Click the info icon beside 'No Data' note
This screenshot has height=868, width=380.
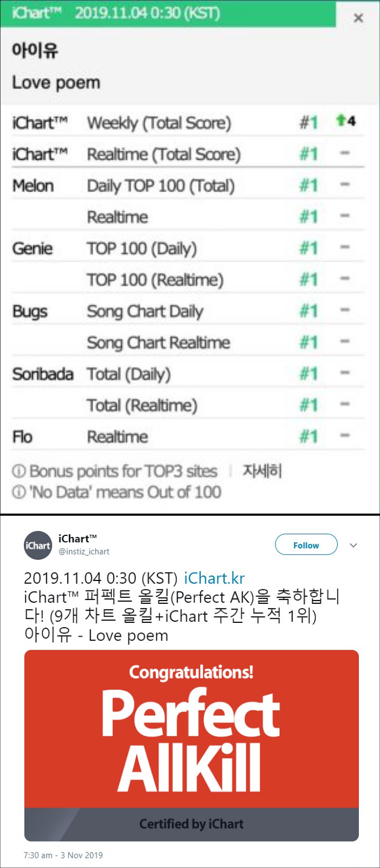[x=19, y=492]
